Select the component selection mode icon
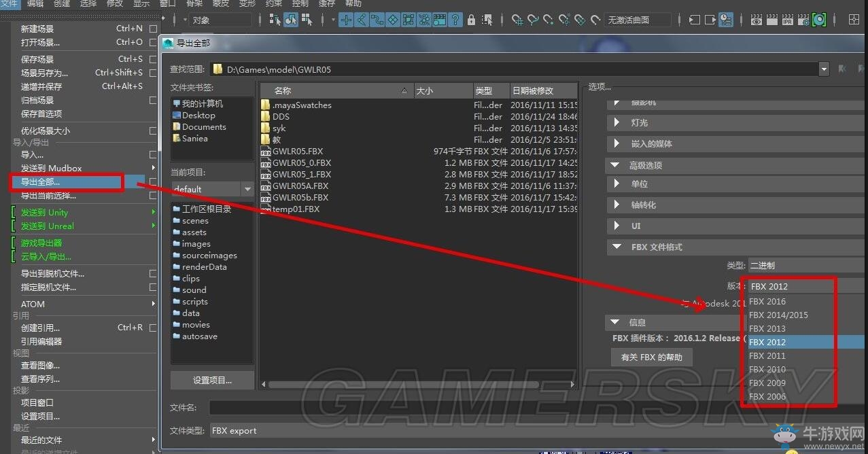The height and width of the screenshot is (454, 868). (x=307, y=20)
